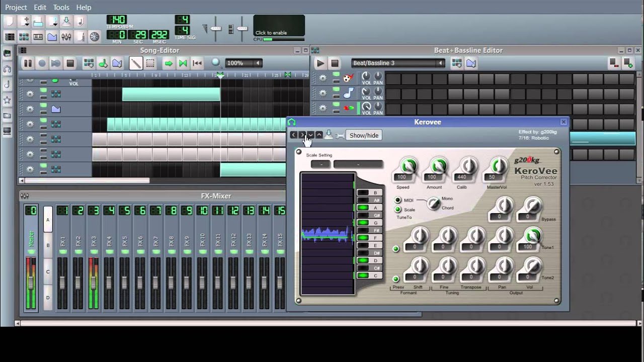Open the Project menu
644x362 pixels.
(x=16, y=7)
